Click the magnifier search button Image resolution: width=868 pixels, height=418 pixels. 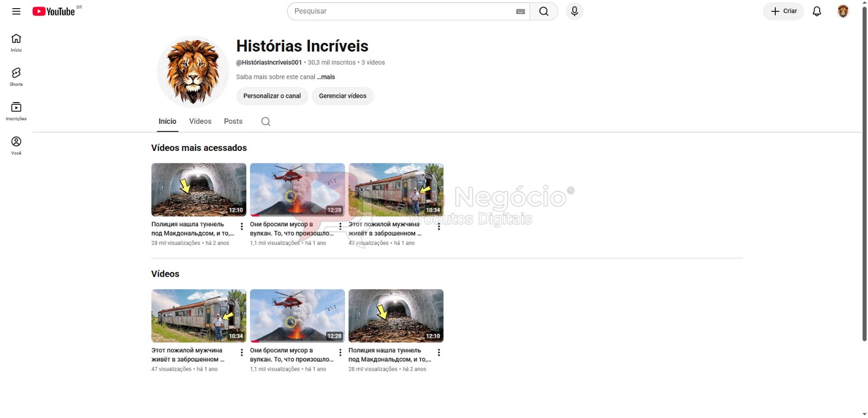click(544, 11)
